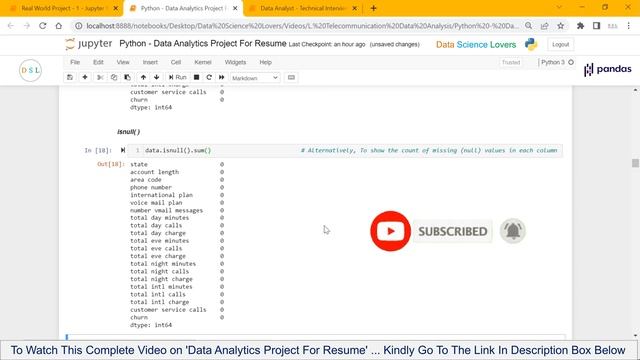Open cell type Markdown dropdown
This screenshot has height=360, width=640.
(255, 78)
